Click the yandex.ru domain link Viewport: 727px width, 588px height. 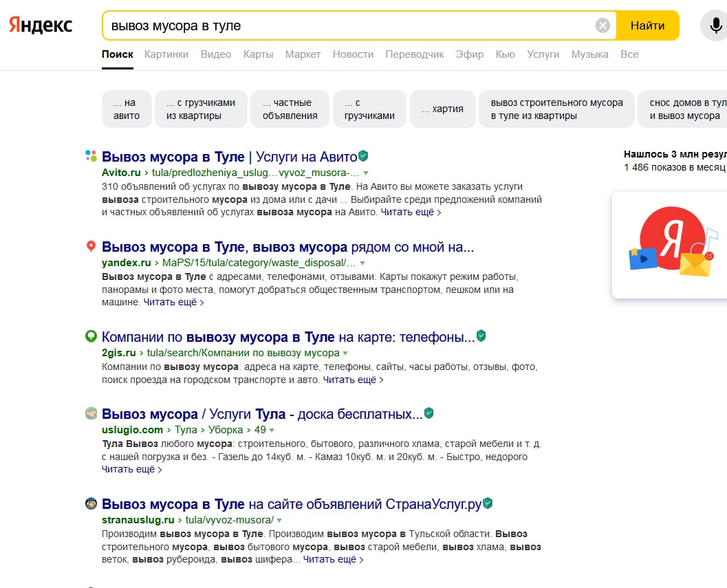pos(126,263)
